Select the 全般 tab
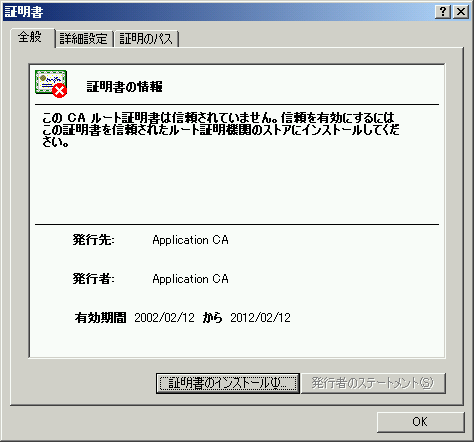The width and height of the screenshot is (474, 442). pos(32,38)
